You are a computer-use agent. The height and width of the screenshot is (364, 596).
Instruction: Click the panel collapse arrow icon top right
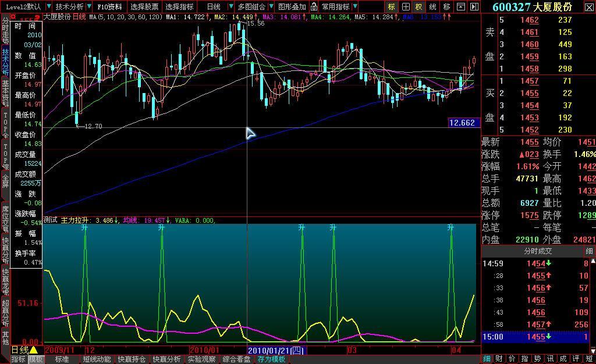click(x=474, y=7)
